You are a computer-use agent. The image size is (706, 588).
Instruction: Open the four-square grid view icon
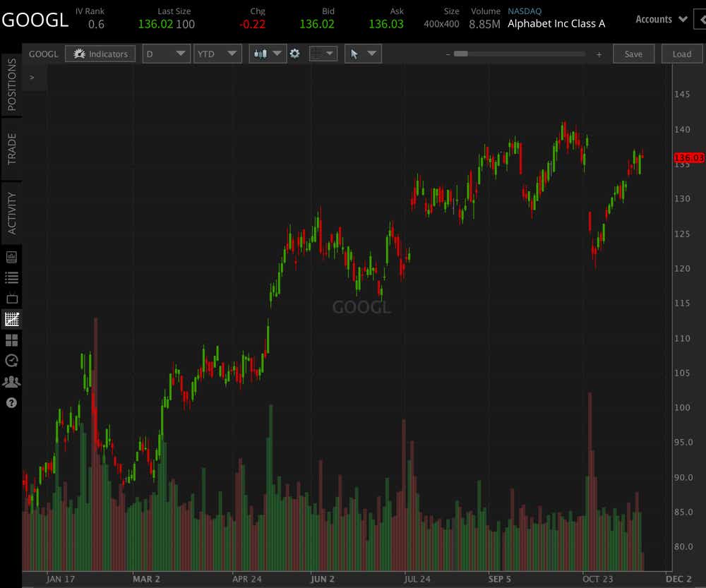[12, 340]
